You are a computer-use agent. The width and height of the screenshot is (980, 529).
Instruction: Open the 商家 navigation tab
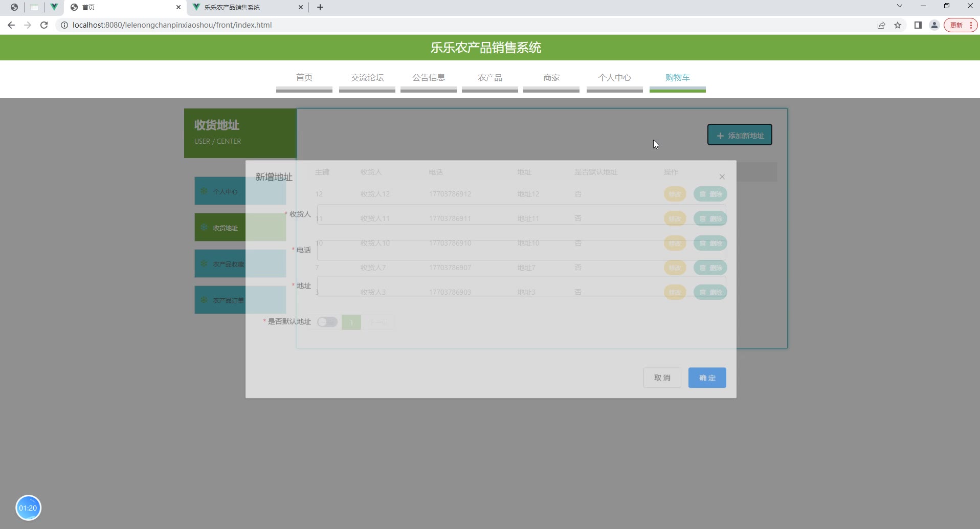click(x=551, y=78)
